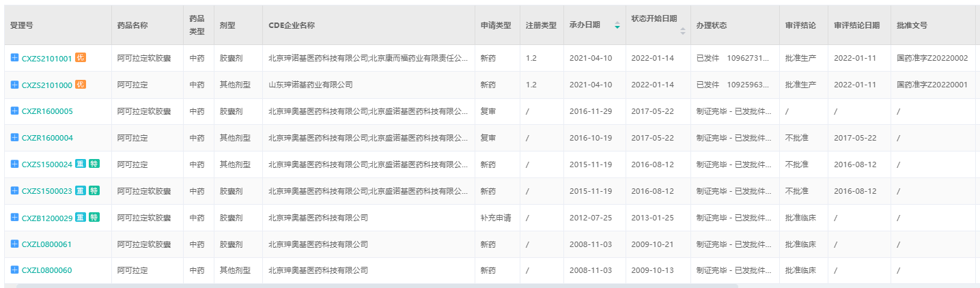Click the 注册类型 column header
The image size is (980, 288).
coord(541,25)
